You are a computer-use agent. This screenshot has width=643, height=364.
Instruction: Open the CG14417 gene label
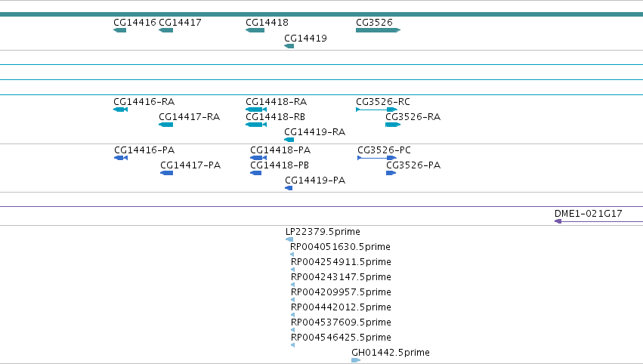click(x=180, y=22)
